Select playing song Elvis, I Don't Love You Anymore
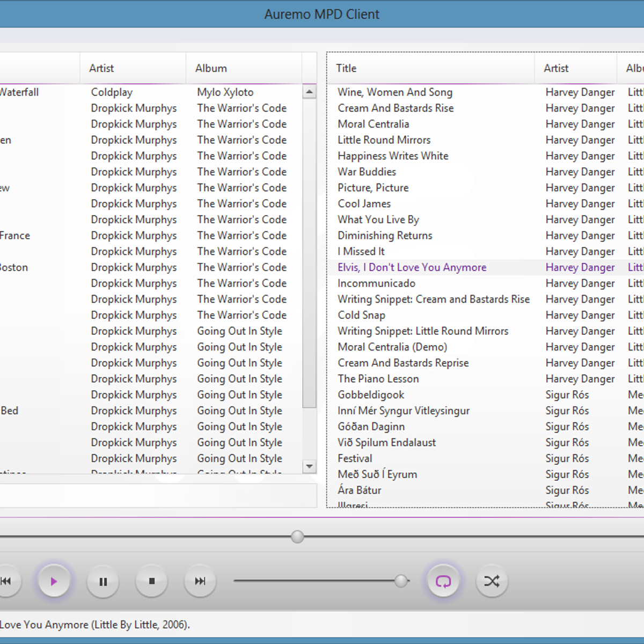 [486, 267]
